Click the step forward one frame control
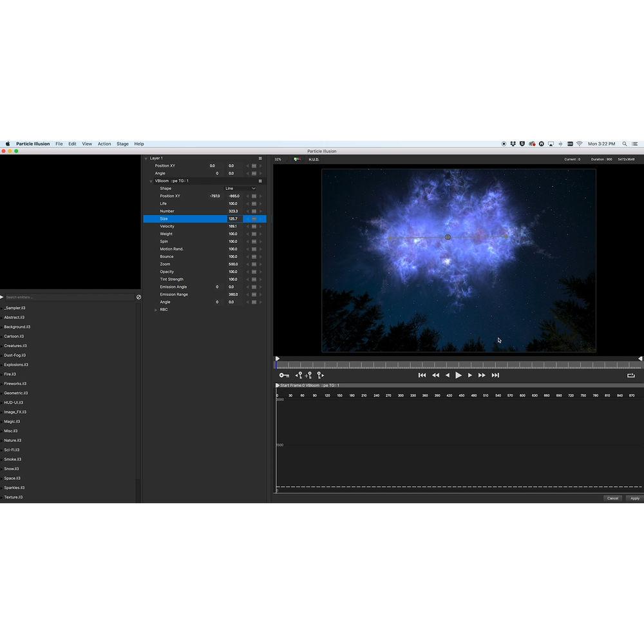644x644 pixels. click(x=469, y=375)
